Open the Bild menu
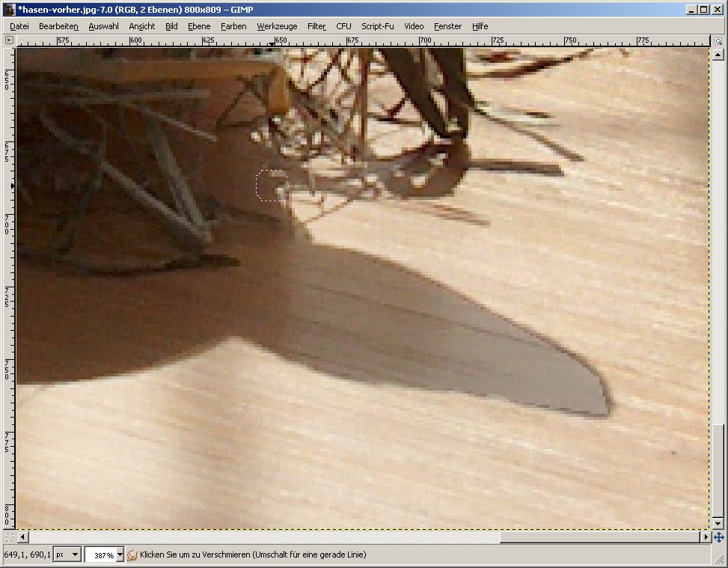This screenshot has width=728, height=568. [x=171, y=26]
